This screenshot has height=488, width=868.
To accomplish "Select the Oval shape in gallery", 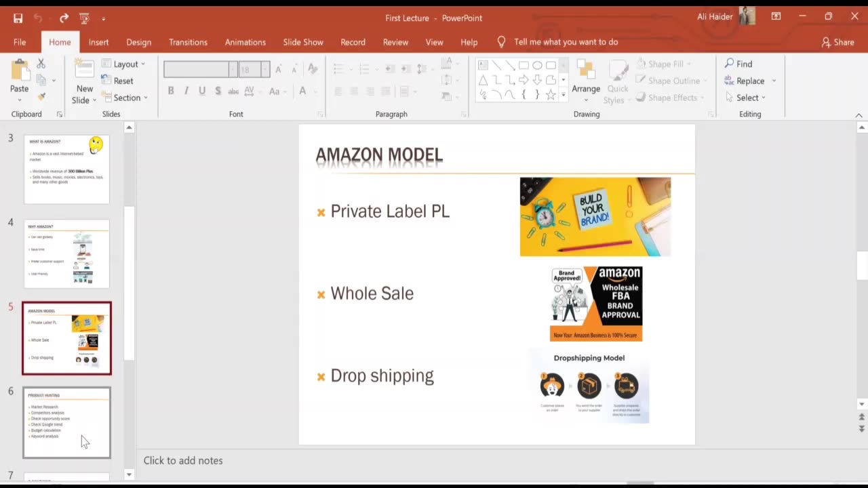I will point(537,65).
